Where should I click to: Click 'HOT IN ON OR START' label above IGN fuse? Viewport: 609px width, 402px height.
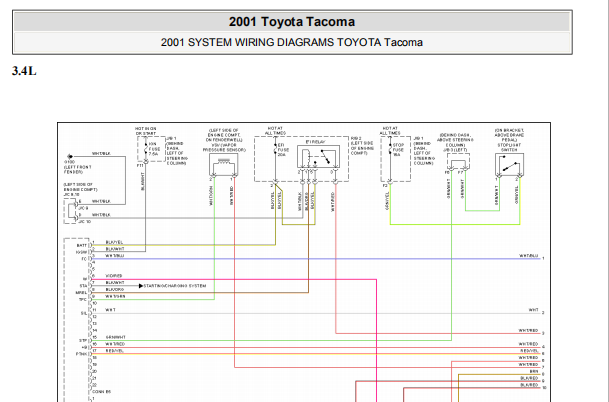146,131
